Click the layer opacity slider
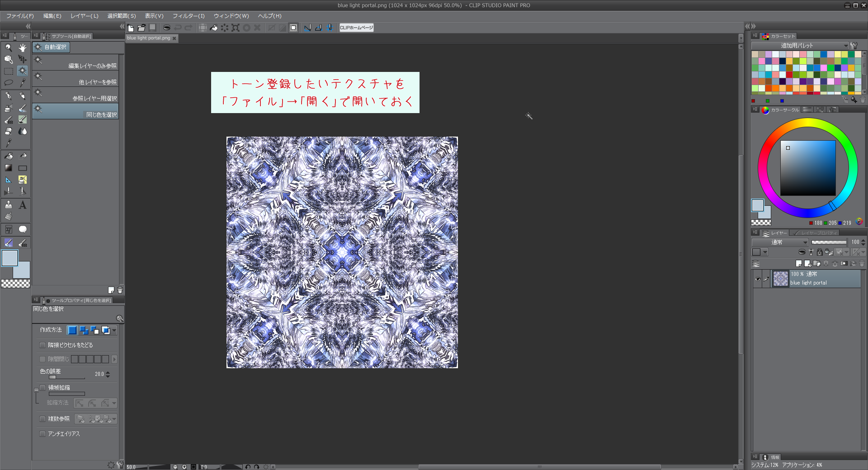Image resolution: width=868 pixels, height=470 pixels. pyautogui.click(x=829, y=242)
